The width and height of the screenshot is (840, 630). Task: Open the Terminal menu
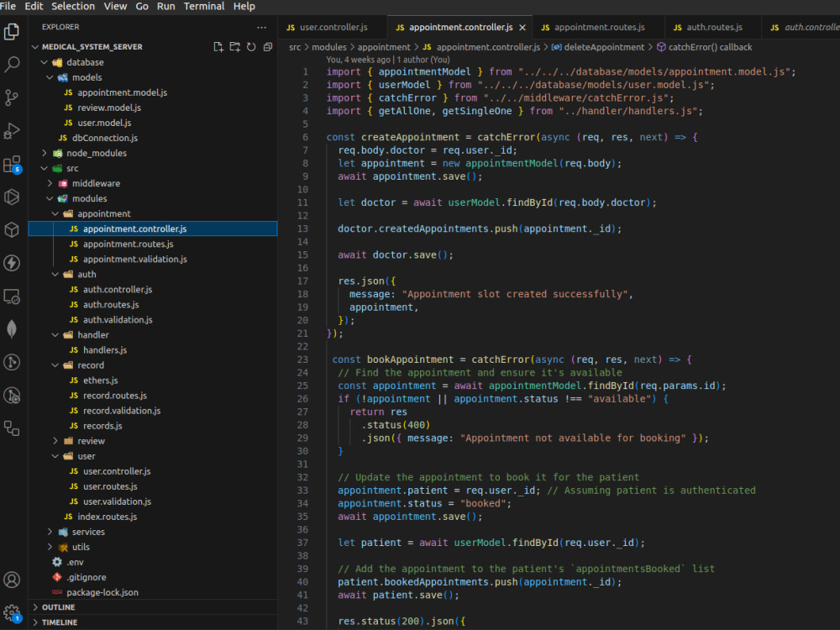coord(204,7)
